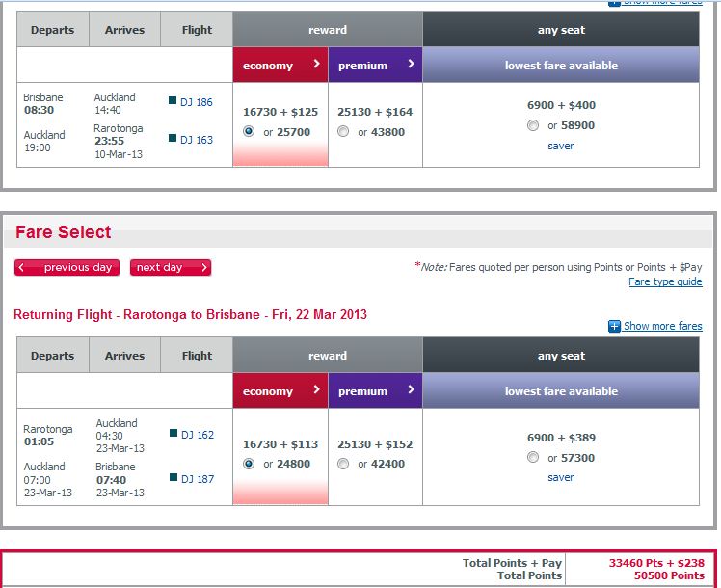This screenshot has width=721, height=588.
Task: Click the square icon next to DJ 162
Action: [174, 433]
